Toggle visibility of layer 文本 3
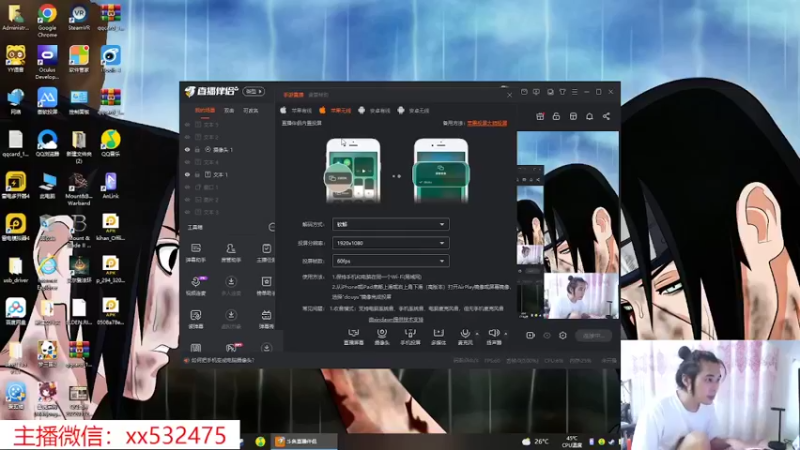800x450 pixels. pos(187,212)
